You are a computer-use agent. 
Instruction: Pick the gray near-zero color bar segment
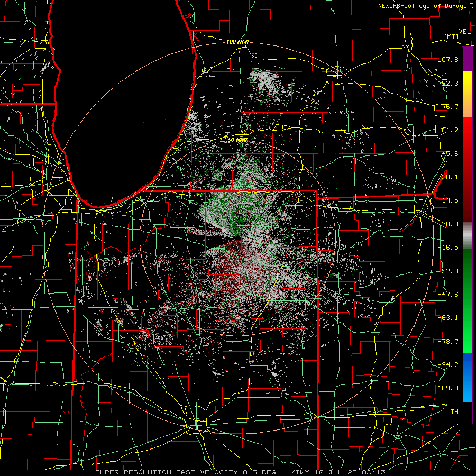coord(467,234)
